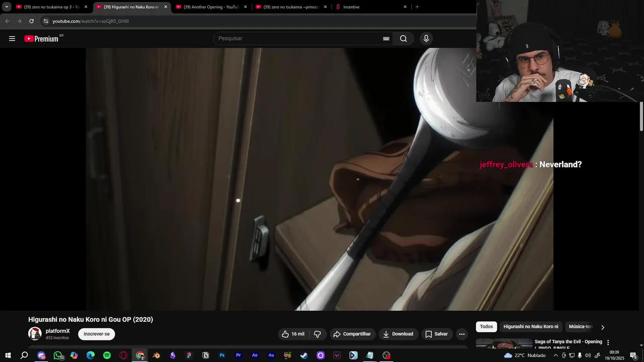
Task: Click the magnifier search button
Action: (x=403, y=39)
